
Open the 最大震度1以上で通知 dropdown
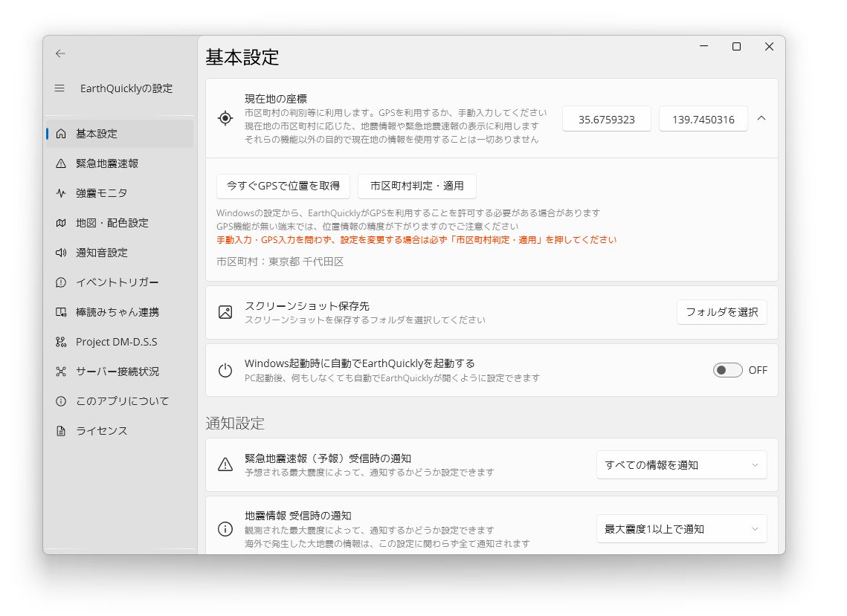tap(681, 528)
